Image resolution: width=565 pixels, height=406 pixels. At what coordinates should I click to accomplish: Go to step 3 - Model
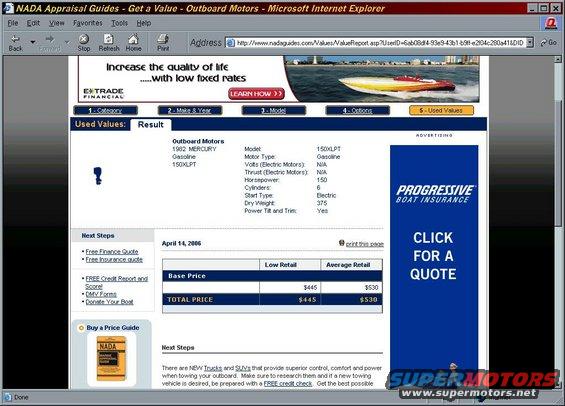coord(273,111)
